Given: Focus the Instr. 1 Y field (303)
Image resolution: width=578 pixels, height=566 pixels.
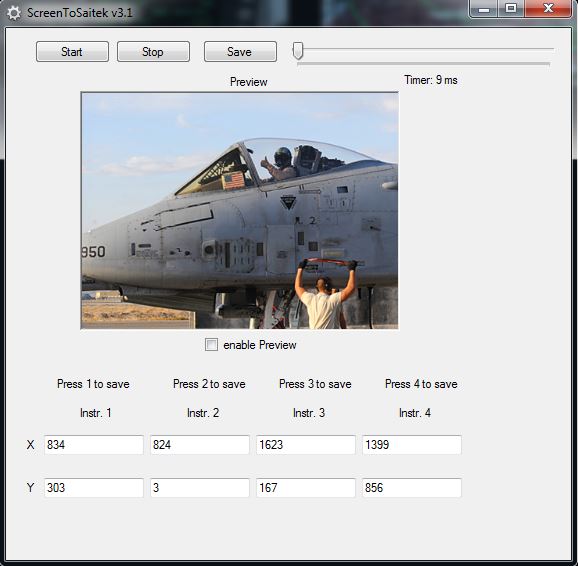Looking at the screenshot, I should [94, 488].
